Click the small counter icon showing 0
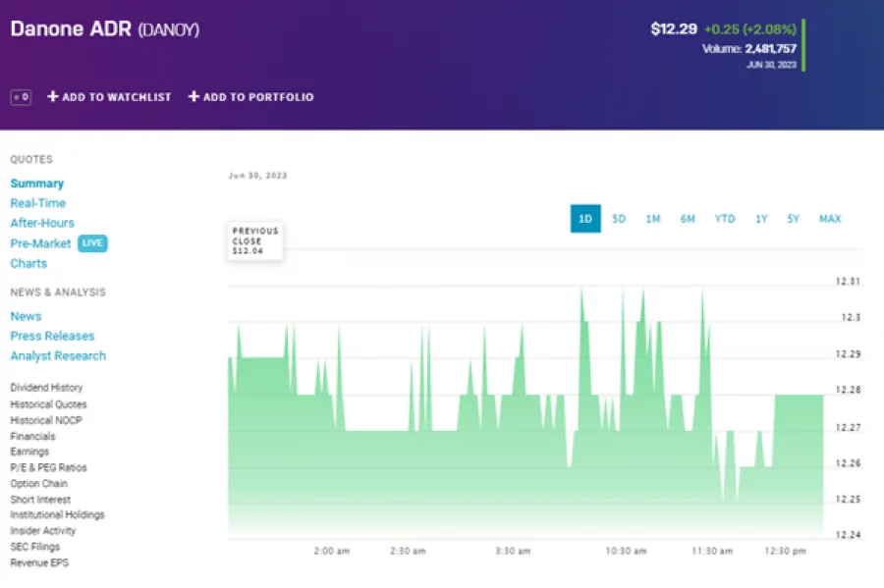The image size is (884, 588). [x=21, y=97]
